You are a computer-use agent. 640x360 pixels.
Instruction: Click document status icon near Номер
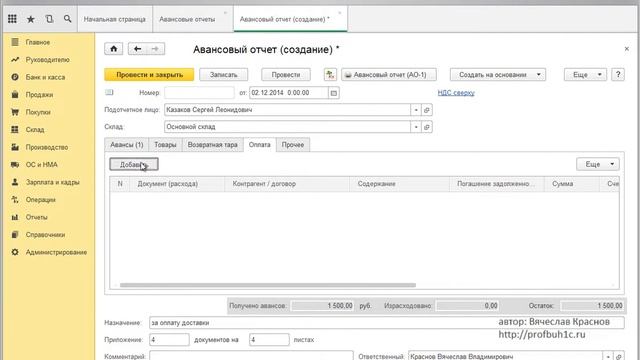pos(109,93)
